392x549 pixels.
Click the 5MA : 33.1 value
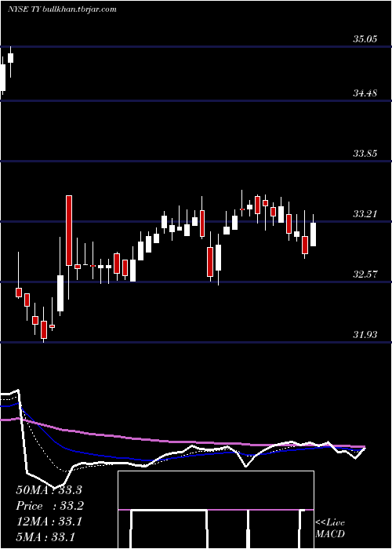click(x=45, y=537)
